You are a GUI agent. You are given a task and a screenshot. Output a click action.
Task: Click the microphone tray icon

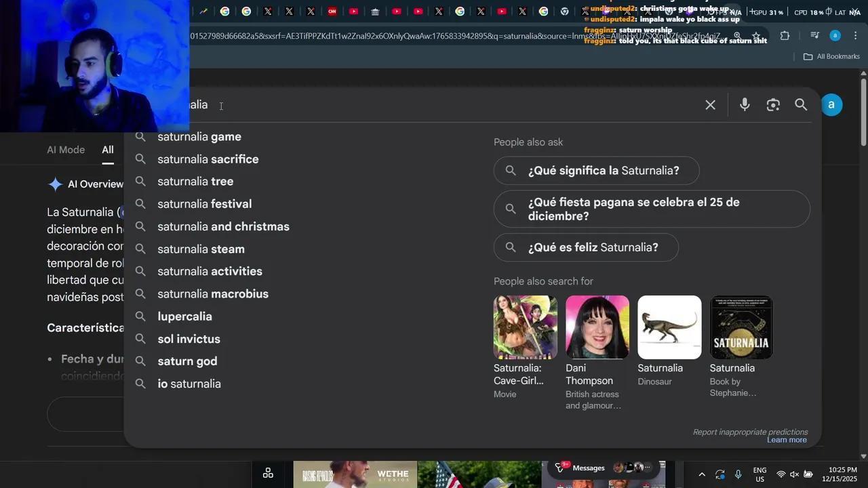[738, 474]
